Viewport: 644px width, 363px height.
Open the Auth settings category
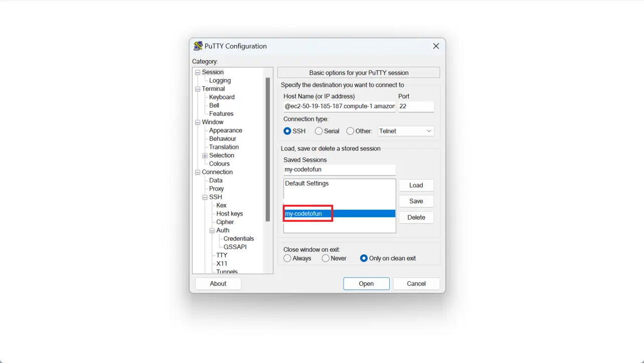pos(223,231)
